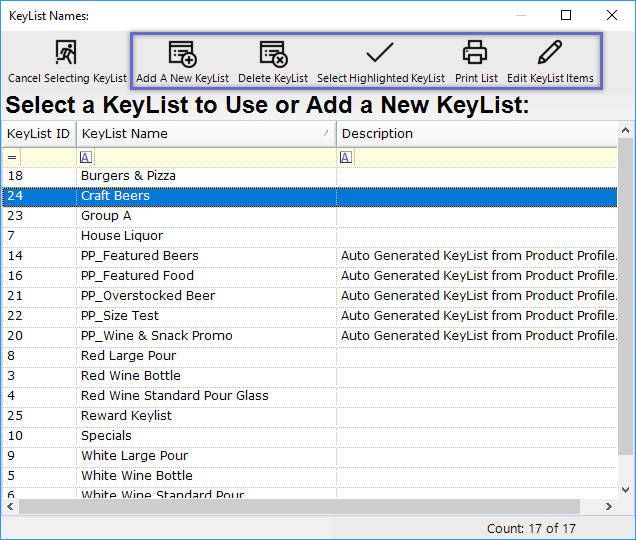The width and height of the screenshot is (636, 540).
Task: Click the Cancel Selecting KeyList icon
Action: point(67,53)
